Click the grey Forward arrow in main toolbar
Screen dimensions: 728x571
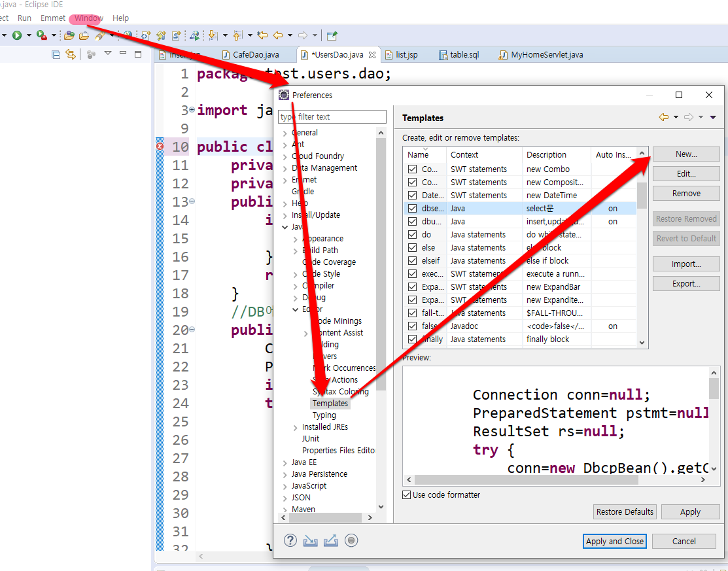(303, 35)
